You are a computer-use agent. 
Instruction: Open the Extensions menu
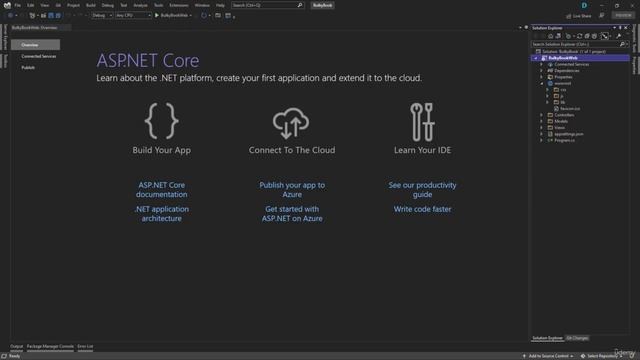pyautogui.click(x=179, y=5)
